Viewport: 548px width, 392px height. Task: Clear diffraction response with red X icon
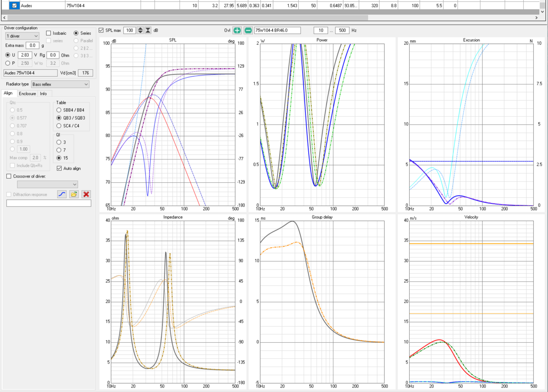coord(86,194)
